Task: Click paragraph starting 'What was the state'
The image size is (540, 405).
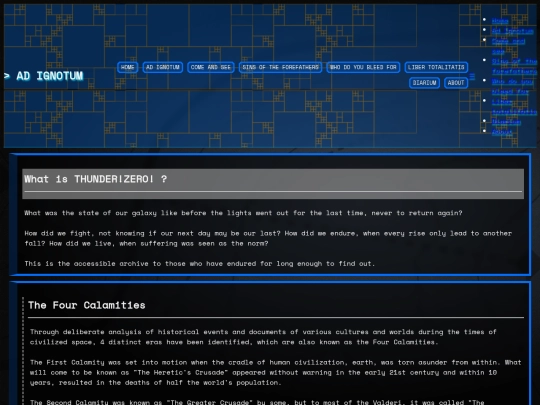Action: pos(243,213)
